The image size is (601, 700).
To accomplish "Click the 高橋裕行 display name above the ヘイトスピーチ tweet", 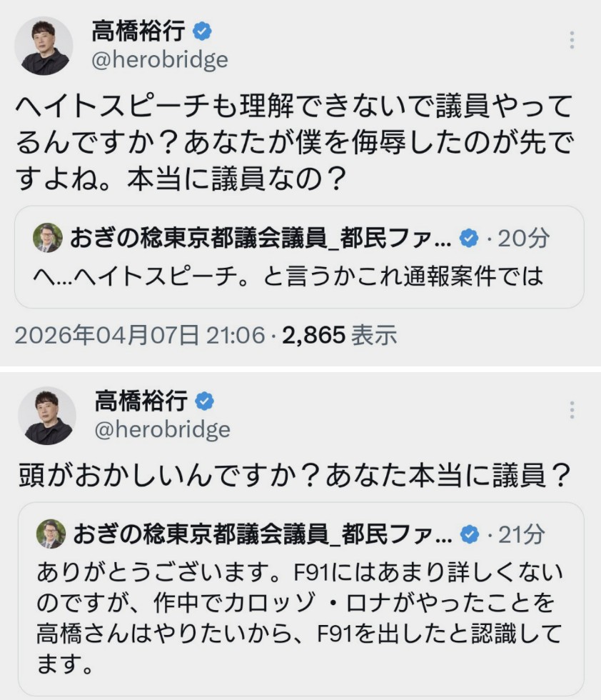I will pos(138,31).
